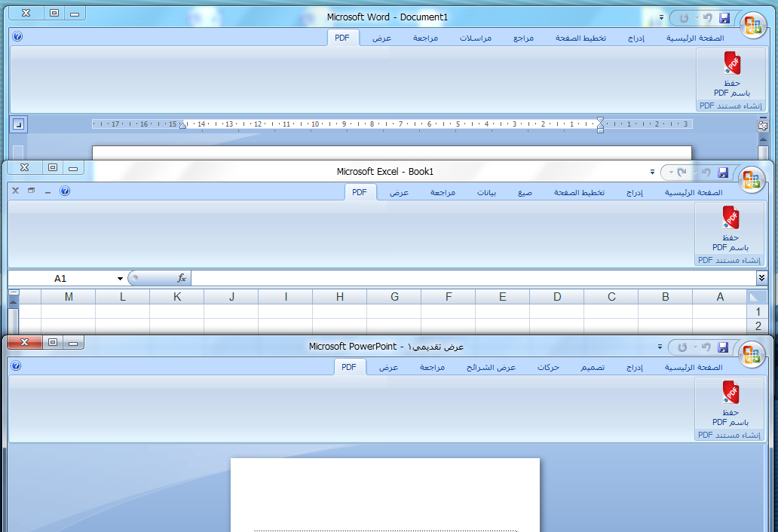
Task: Select PowerPoint PDF ribbon tab
Action: click(349, 368)
